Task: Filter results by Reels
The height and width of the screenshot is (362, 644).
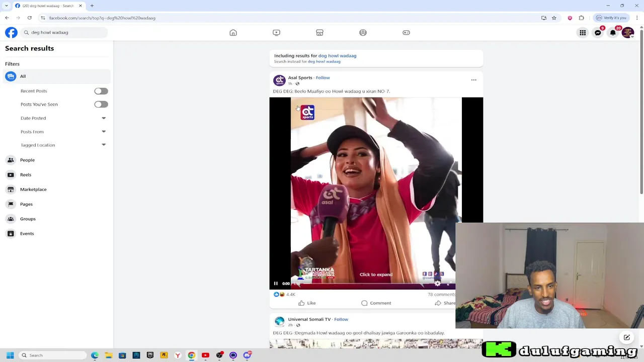Action: pyautogui.click(x=57, y=174)
